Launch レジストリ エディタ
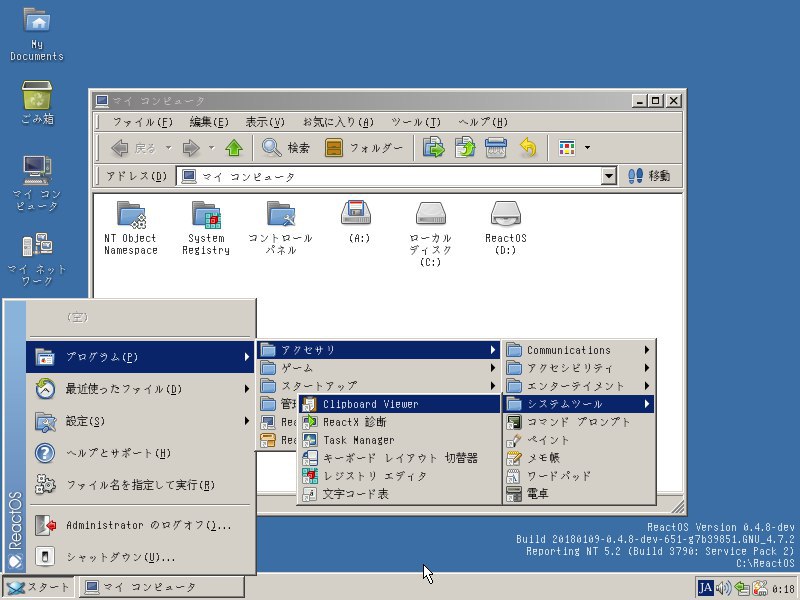800x600 pixels. coord(399,476)
